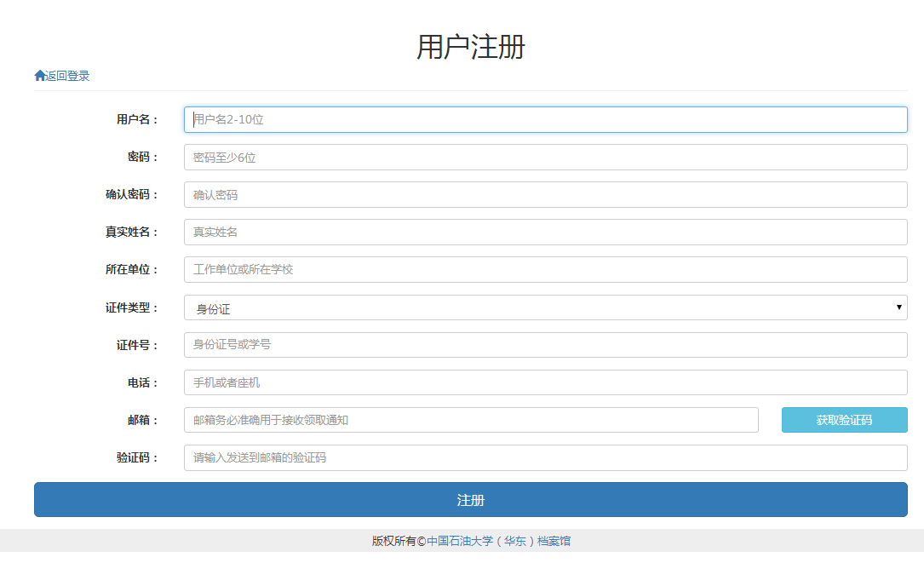Click into the 真实姓名 field

coord(545,233)
